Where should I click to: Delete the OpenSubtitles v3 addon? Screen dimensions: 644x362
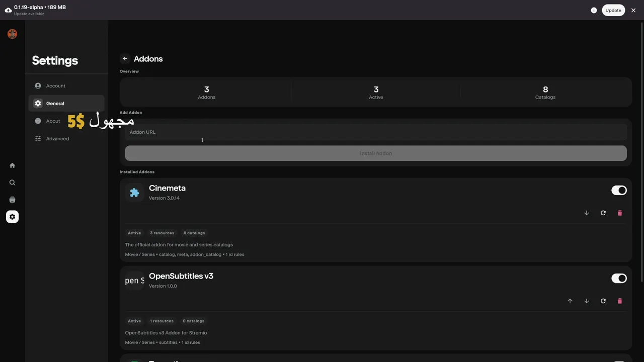click(x=620, y=301)
